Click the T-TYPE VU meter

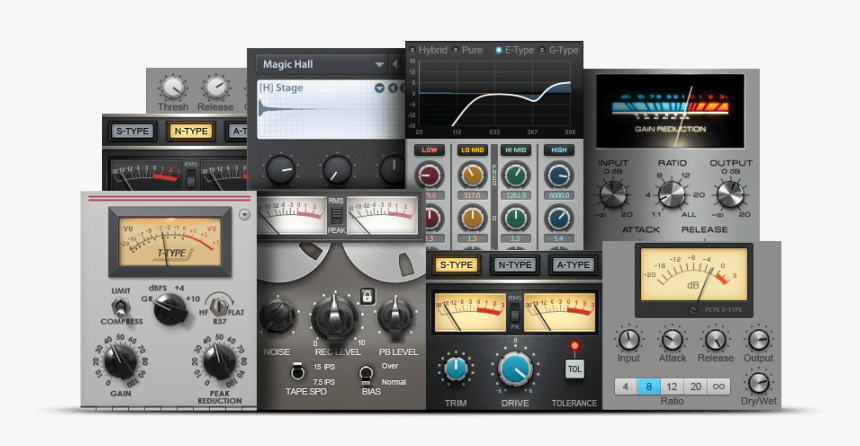[170, 242]
